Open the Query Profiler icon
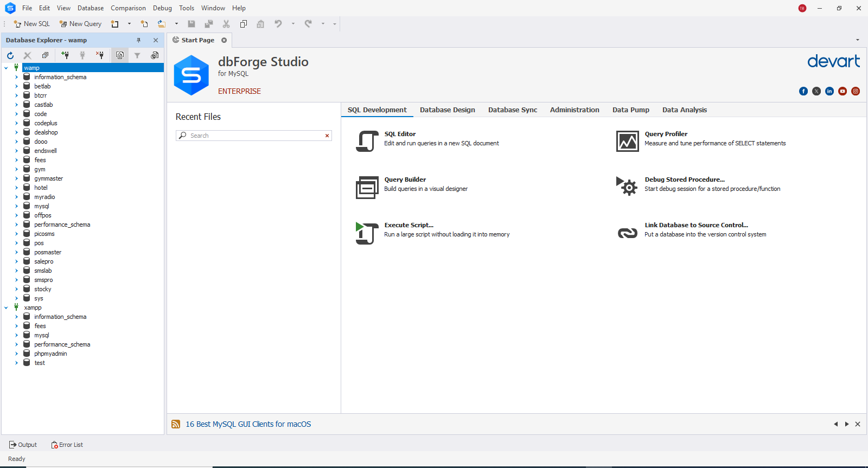The width and height of the screenshot is (868, 468). [x=627, y=142]
